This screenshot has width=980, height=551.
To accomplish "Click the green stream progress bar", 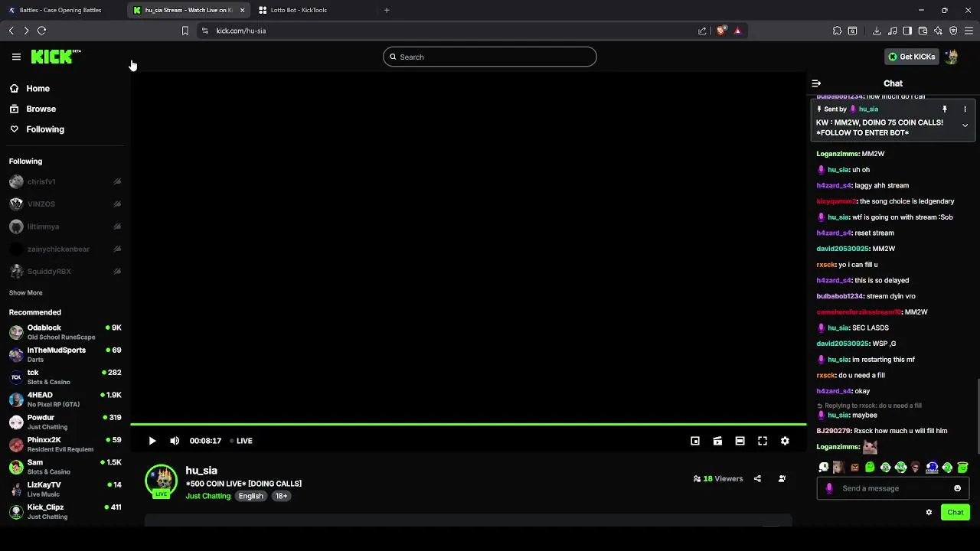I will [x=468, y=424].
